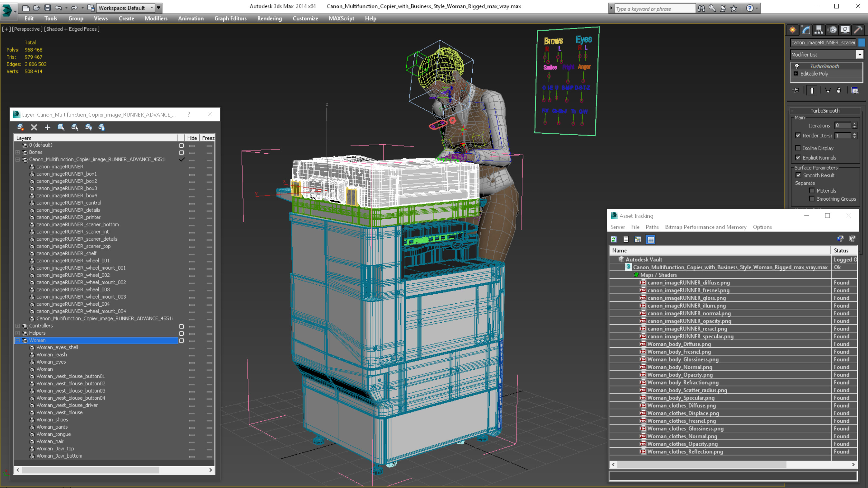
Task: Click the keyword search input field
Action: [x=655, y=9]
